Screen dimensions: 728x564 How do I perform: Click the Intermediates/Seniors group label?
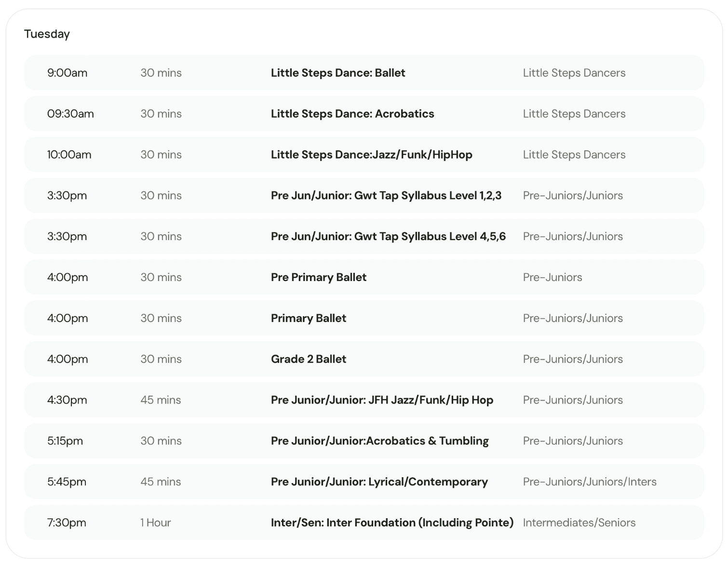tap(579, 523)
